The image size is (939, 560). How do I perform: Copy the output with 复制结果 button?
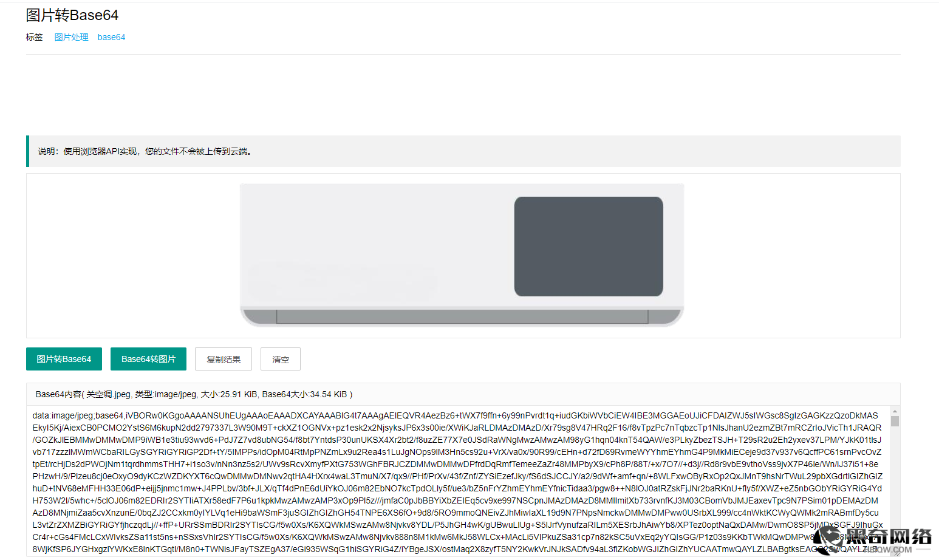coord(224,359)
